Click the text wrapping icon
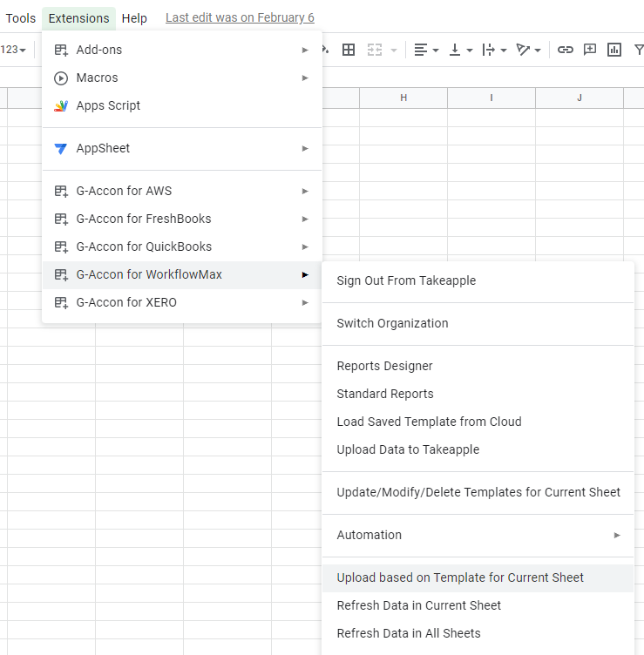Screen dimensions: 644x655 [x=488, y=50]
